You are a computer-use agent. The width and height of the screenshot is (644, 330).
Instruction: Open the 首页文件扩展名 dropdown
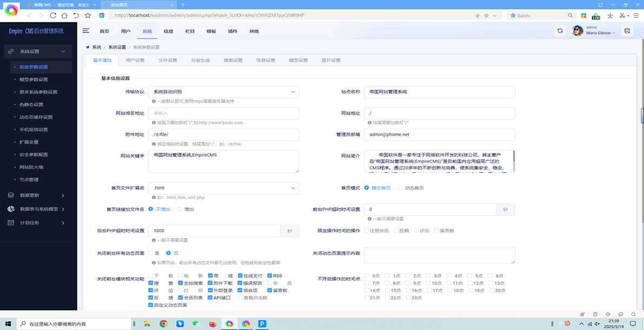tap(223, 188)
